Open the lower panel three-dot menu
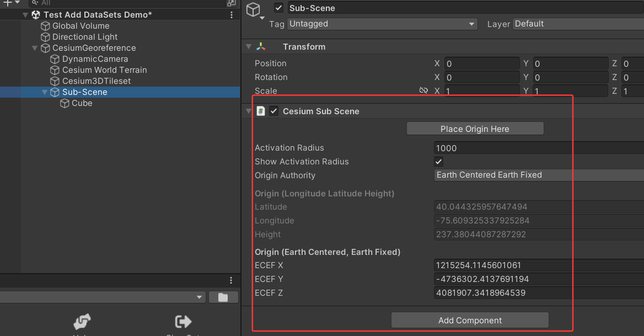This screenshot has width=644, height=336. click(x=231, y=280)
